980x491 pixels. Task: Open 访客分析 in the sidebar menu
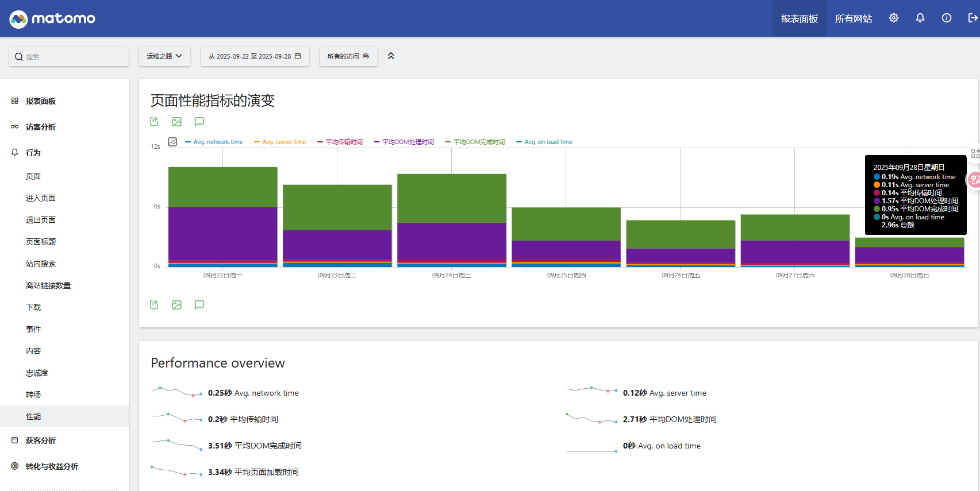point(40,127)
